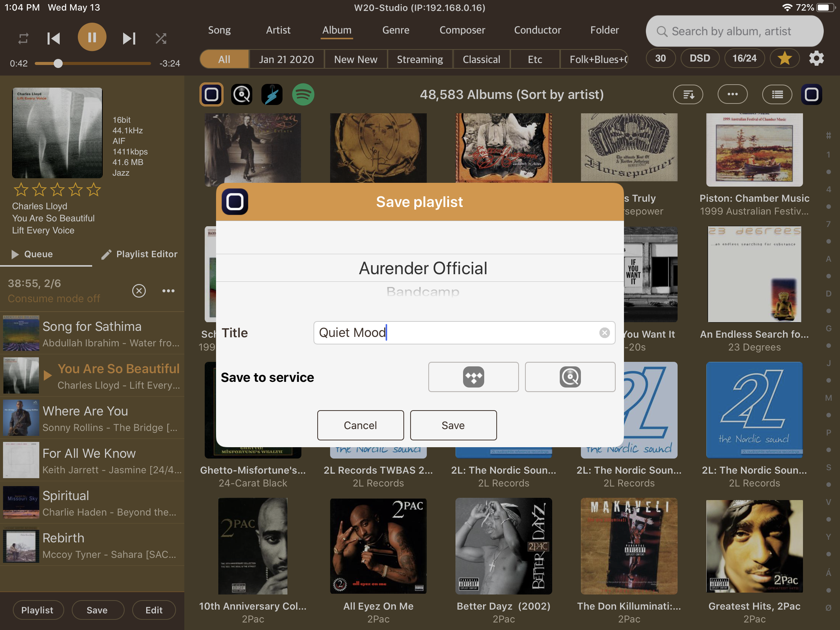This screenshot has width=840, height=630.
Task: Open the now playing album cover
Action: pos(57,133)
